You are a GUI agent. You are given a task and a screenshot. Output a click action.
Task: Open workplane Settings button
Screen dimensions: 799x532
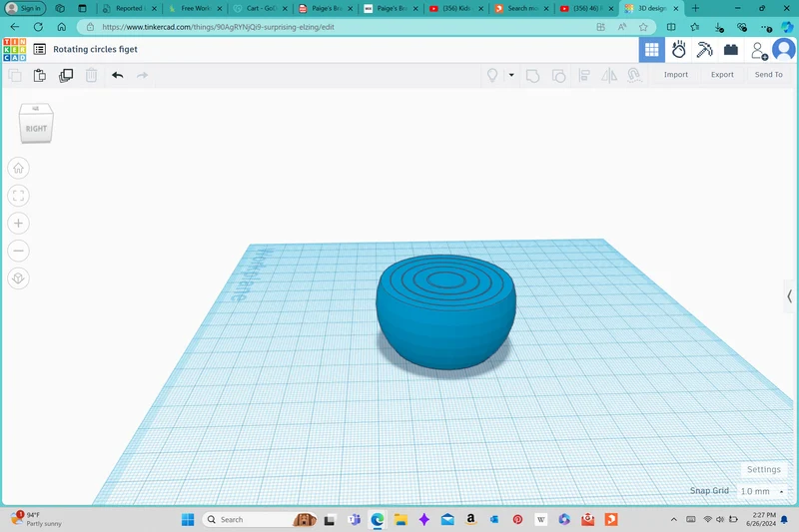point(763,469)
